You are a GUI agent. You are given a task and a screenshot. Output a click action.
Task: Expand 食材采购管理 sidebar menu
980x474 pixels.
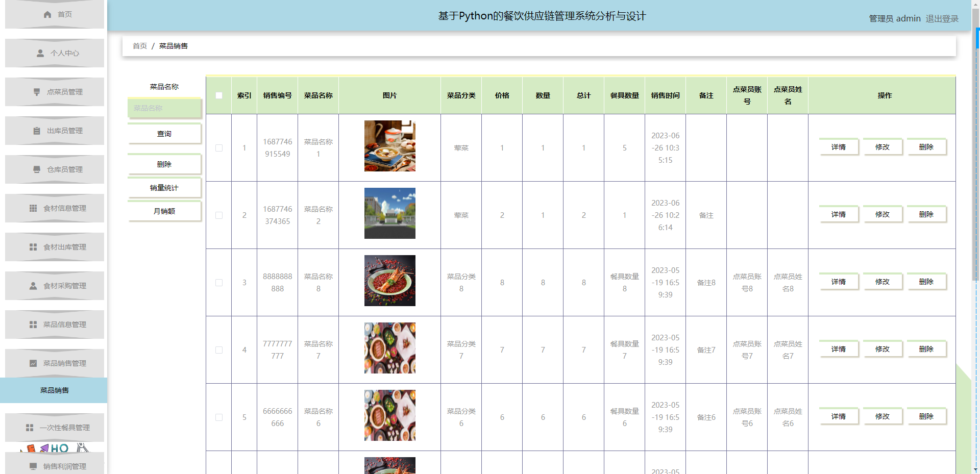coord(55,286)
